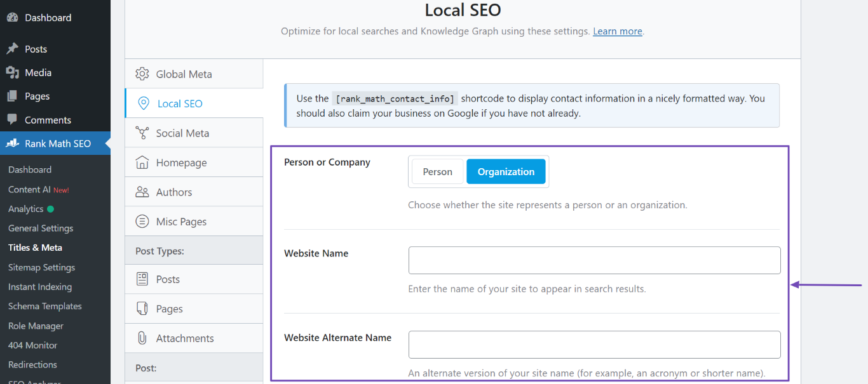
Task: Click the Attachments paperclip icon
Action: point(142,338)
